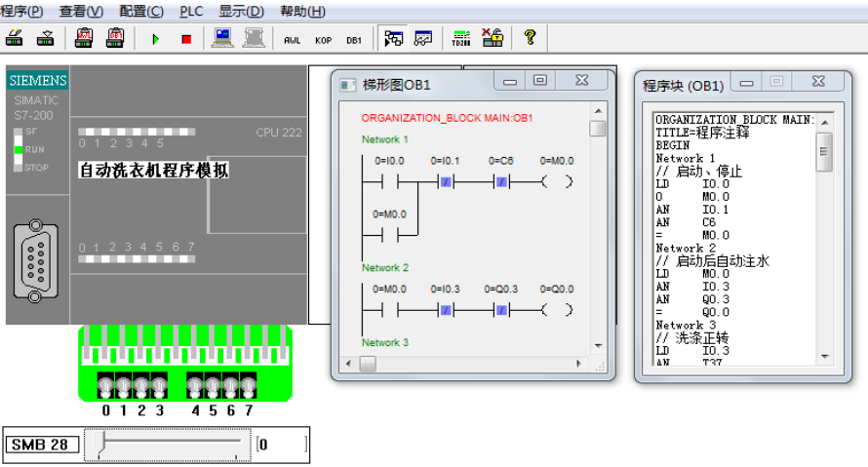The image size is (868, 467).
Task: Click the Network 2 label in ladder
Action: pos(384,268)
